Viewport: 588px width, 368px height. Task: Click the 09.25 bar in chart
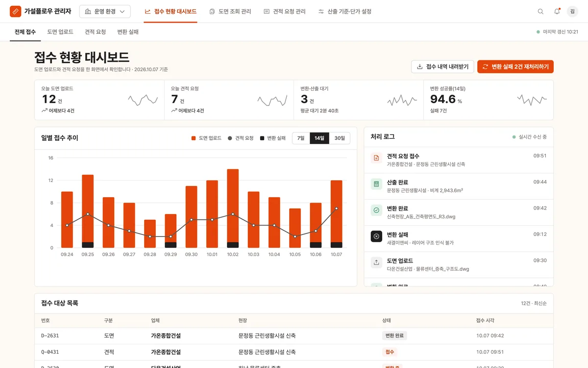(x=88, y=211)
